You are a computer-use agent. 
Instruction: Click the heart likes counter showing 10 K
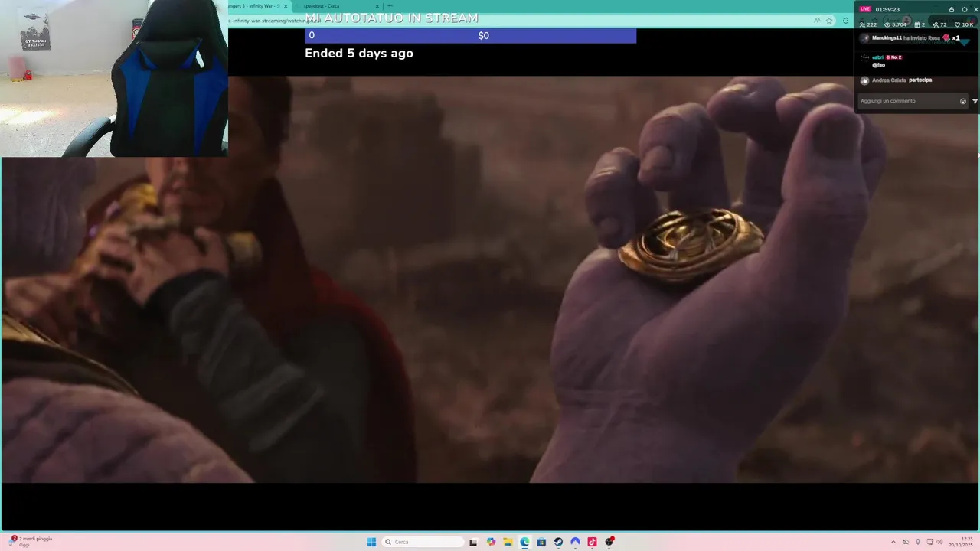pyautogui.click(x=965, y=24)
